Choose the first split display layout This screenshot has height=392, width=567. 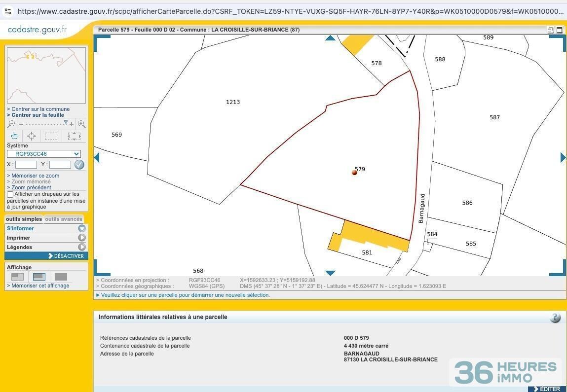[17, 277]
